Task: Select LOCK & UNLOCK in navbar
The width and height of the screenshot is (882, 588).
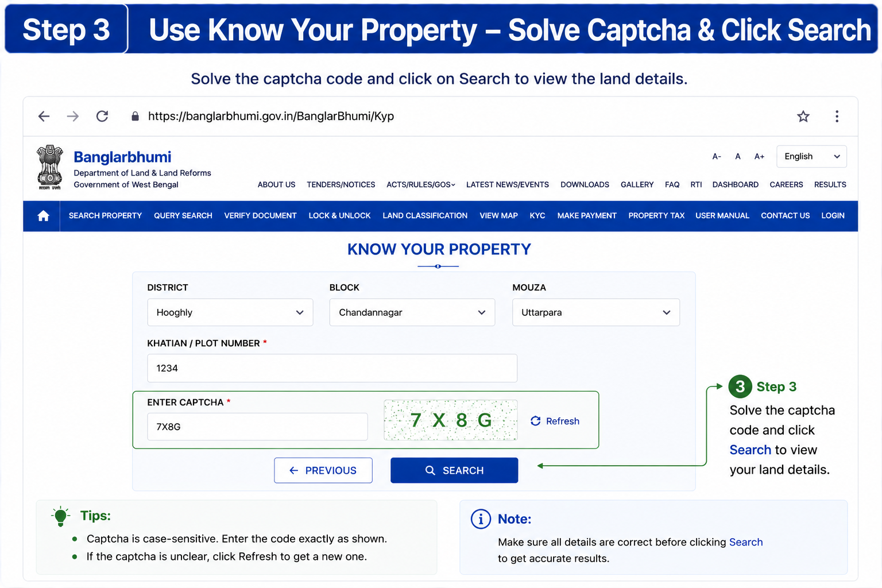Action: tap(339, 215)
